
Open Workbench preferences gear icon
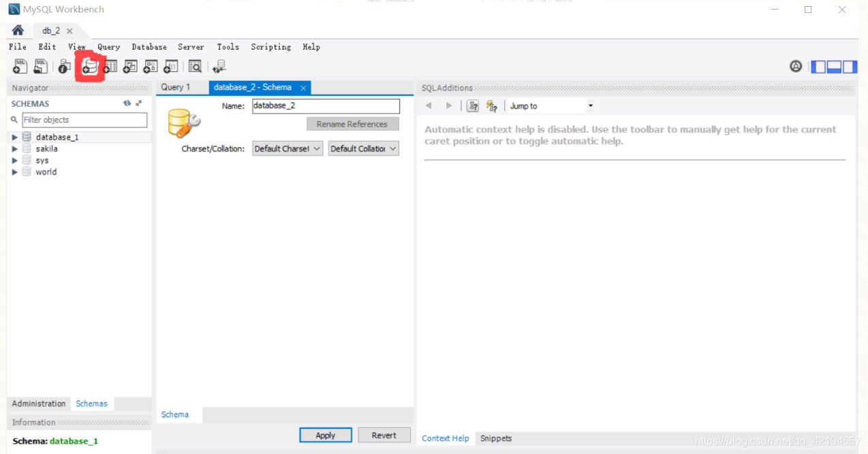(796, 66)
